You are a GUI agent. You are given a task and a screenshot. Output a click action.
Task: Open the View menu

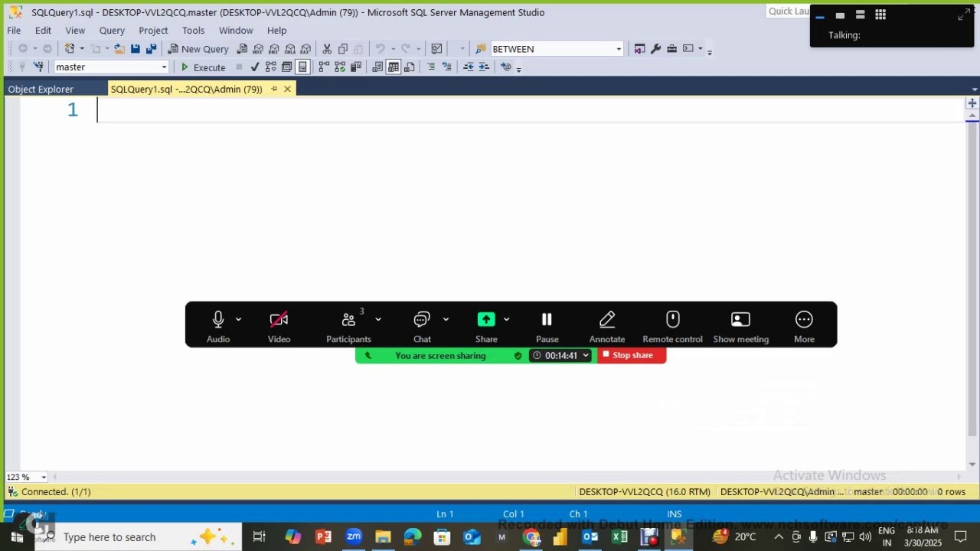[75, 31]
